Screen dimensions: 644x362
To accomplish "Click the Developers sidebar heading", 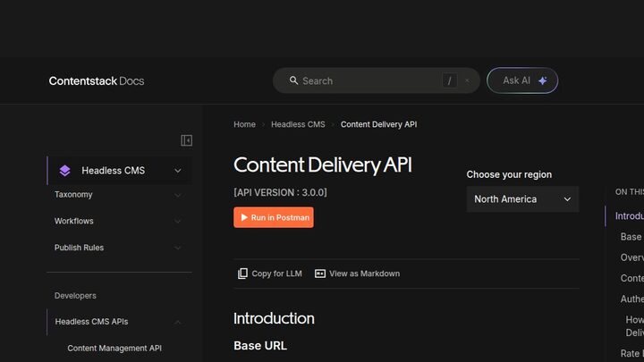I will tap(75, 296).
